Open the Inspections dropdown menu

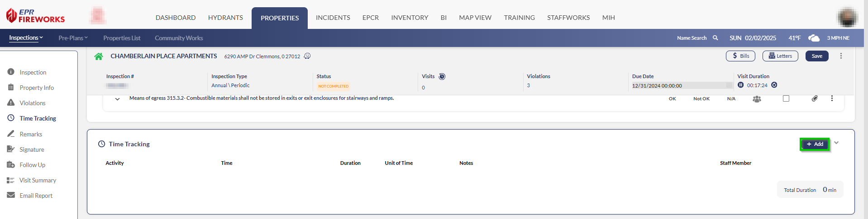[26, 38]
